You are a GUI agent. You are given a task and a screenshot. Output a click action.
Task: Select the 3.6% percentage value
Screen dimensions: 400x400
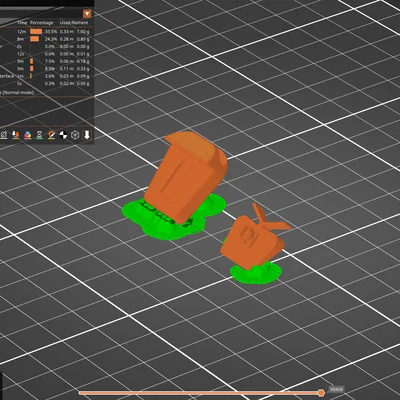[x=50, y=76]
